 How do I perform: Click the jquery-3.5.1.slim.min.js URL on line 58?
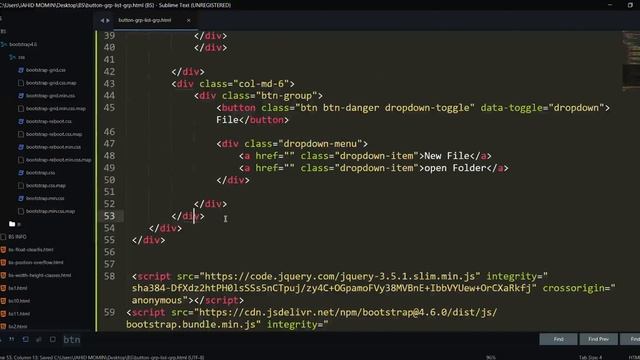(340, 276)
